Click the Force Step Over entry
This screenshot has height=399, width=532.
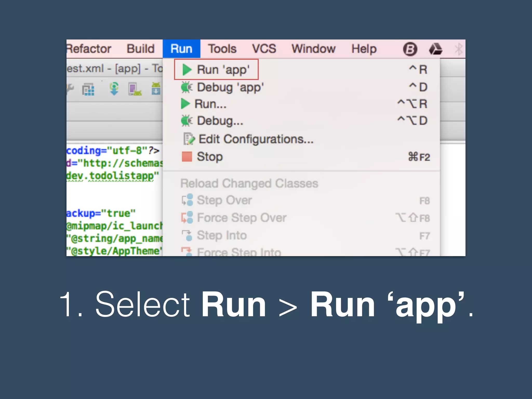(x=301, y=218)
